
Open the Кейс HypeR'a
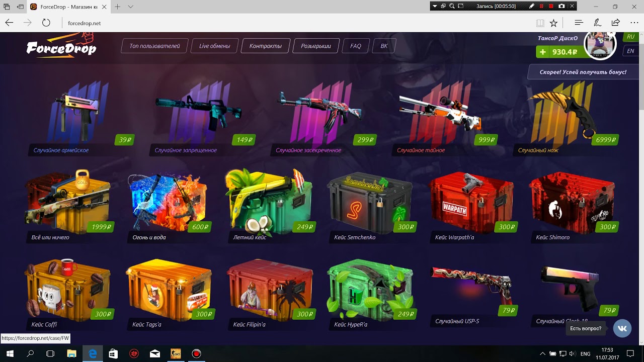pyautogui.click(x=371, y=294)
